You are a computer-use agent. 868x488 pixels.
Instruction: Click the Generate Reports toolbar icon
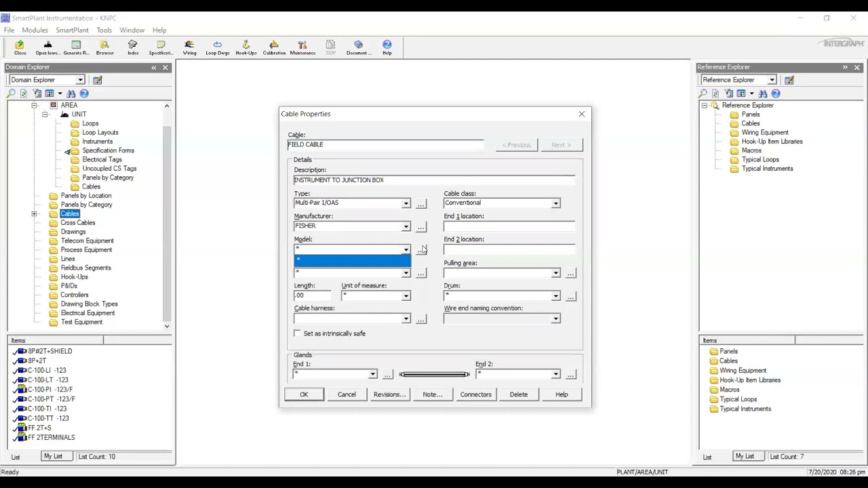pos(76,47)
